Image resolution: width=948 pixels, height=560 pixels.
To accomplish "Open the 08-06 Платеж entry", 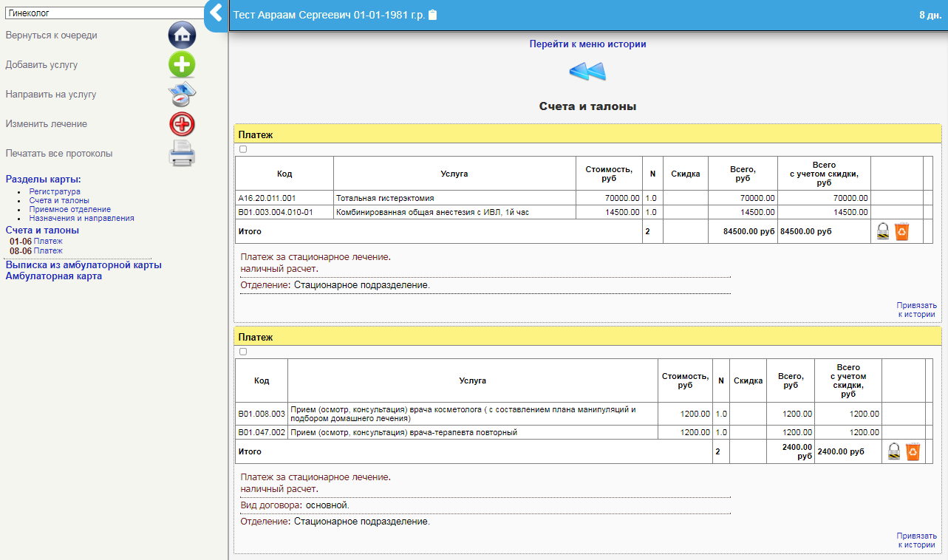I will click(48, 250).
